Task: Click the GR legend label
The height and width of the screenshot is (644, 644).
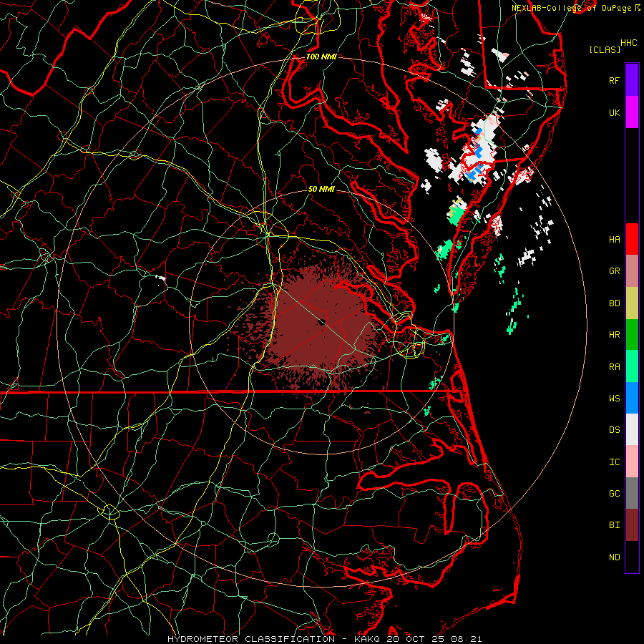Action: click(614, 271)
